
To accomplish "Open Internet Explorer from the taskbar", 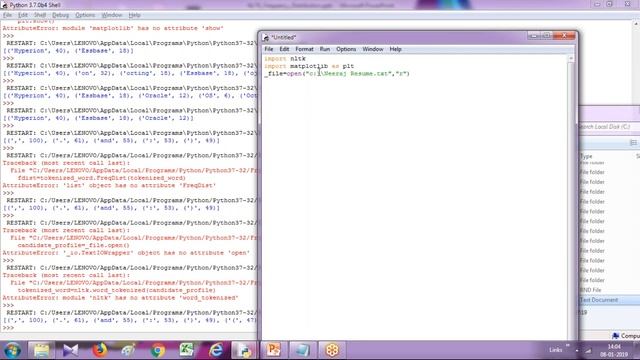I will click(216, 350).
